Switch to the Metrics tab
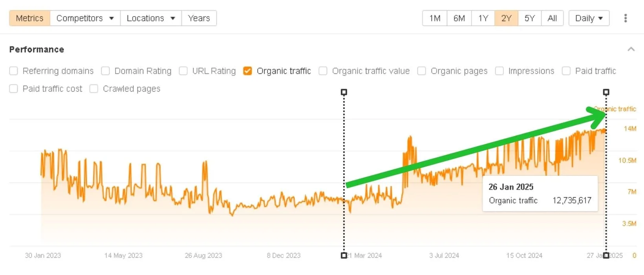Viewport: 644px width, 275px height. [29, 18]
